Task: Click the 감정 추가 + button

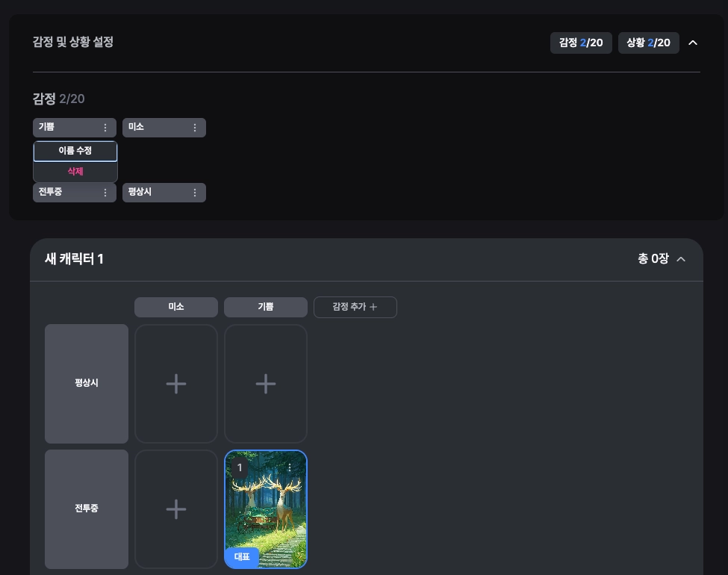Action: coord(355,307)
